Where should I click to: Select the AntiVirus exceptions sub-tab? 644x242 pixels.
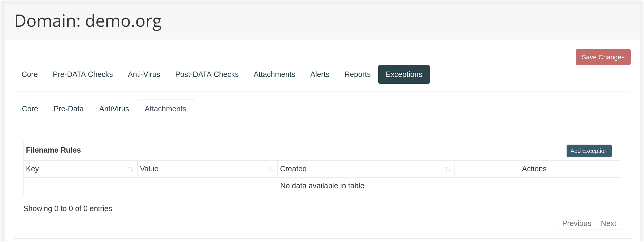click(x=114, y=109)
